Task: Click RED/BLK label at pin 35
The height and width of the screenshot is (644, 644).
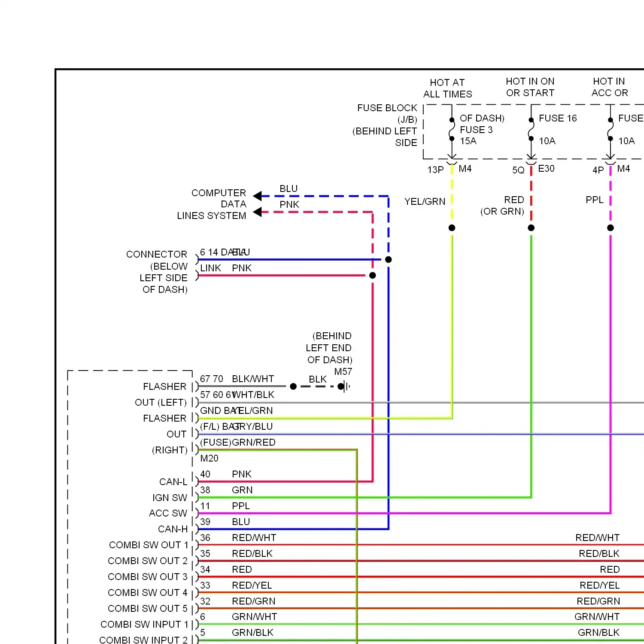Action: (x=252, y=553)
